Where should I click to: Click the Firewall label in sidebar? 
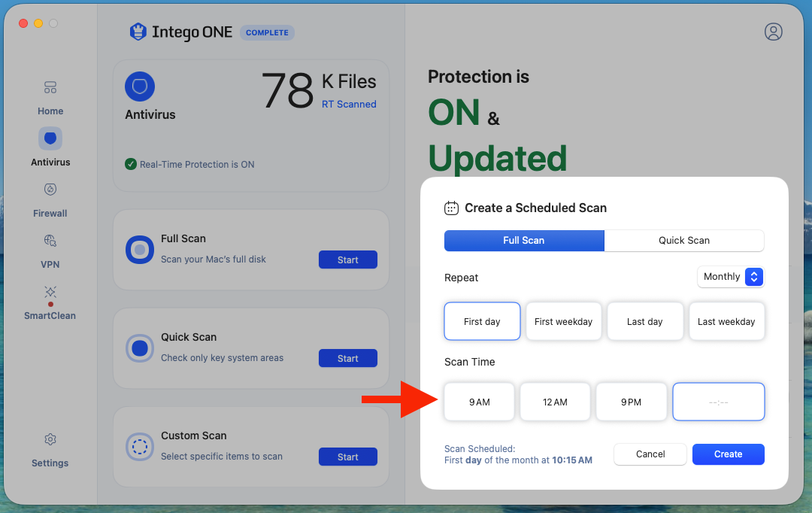click(50, 213)
